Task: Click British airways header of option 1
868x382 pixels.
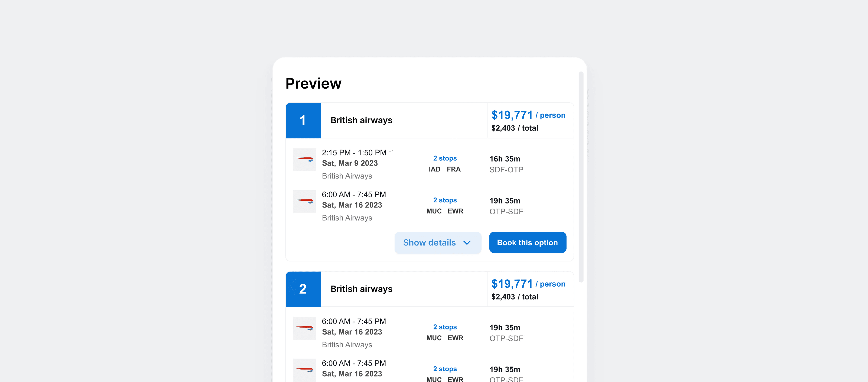Action: [361, 120]
